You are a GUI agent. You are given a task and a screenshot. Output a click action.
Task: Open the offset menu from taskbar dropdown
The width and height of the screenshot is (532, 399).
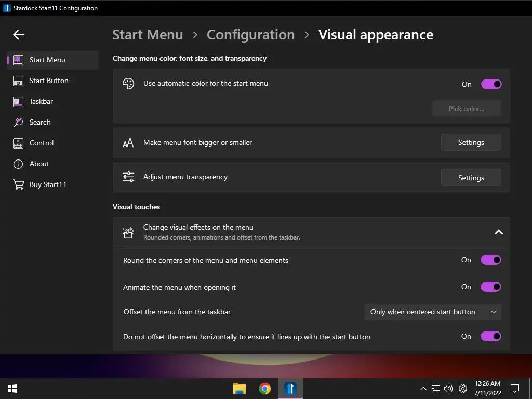pos(433,312)
